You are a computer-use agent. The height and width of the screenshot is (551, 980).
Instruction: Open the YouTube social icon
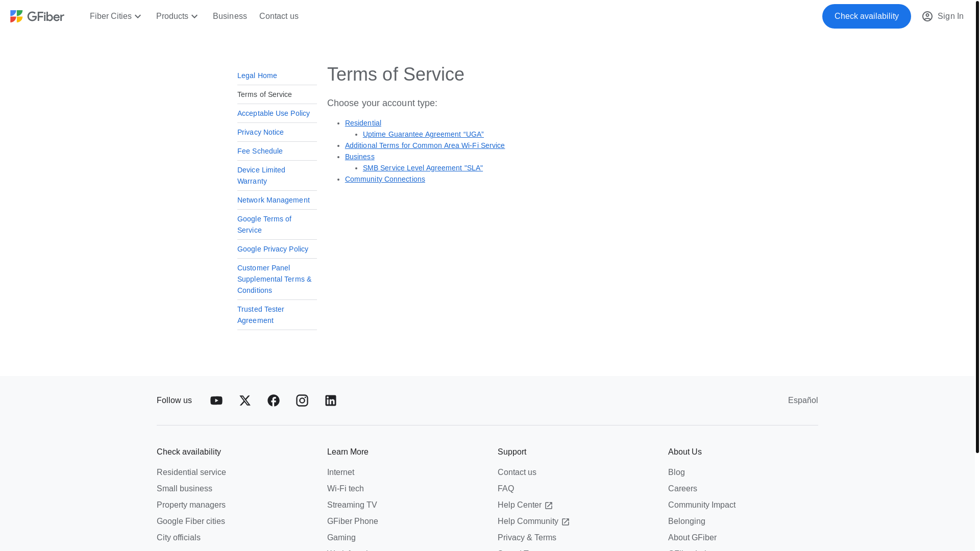[x=216, y=400]
